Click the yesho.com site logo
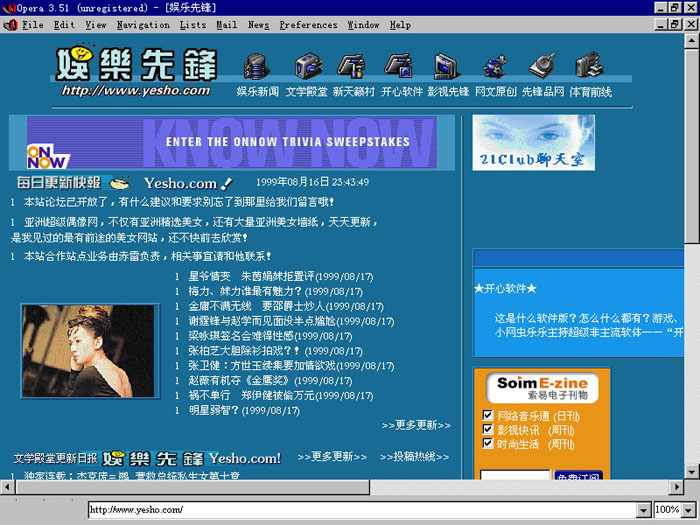Viewport: 700px width, 525px height. [136, 65]
